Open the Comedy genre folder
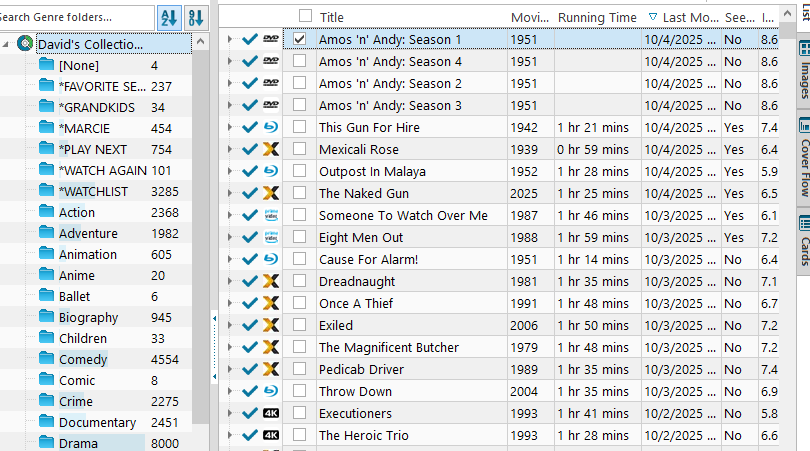810x451 pixels. 83,359
